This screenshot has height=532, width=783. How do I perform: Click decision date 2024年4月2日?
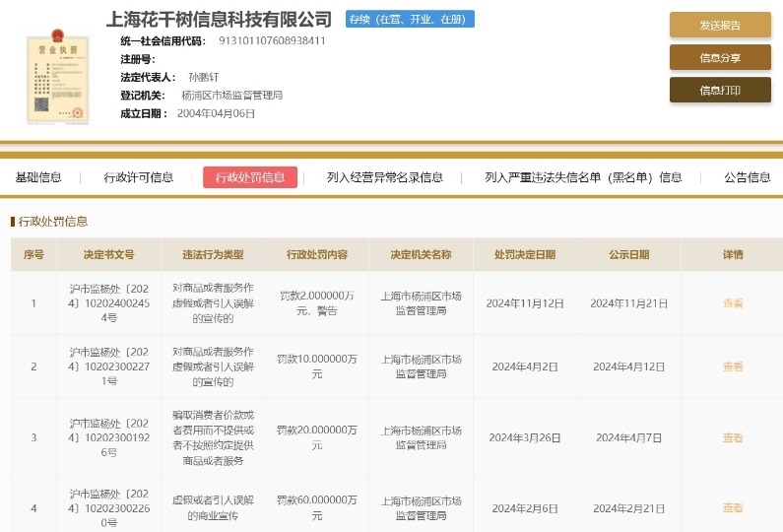point(525,366)
